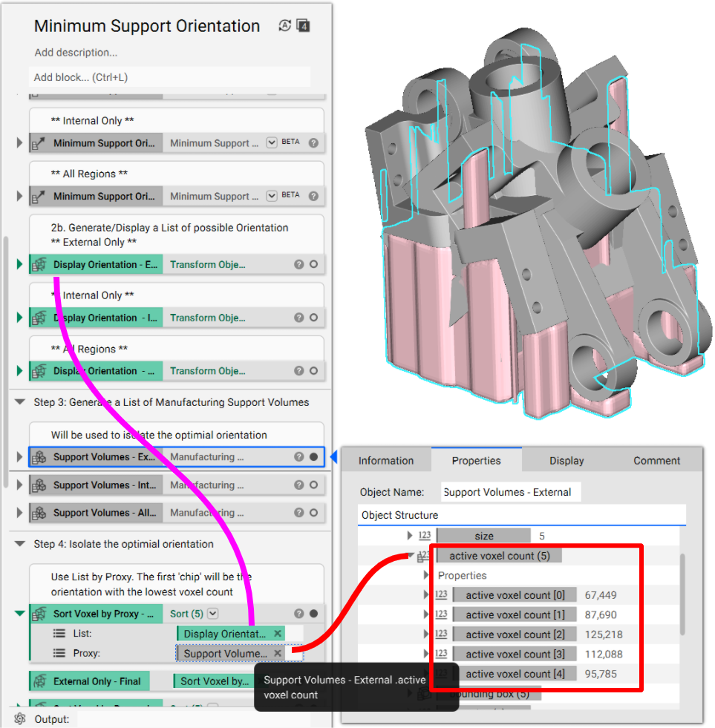Image resolution: width=715 pixels, height=728 pixels.
Task: Click the Output icon at the panel bottom
Action: pos(20,719)
